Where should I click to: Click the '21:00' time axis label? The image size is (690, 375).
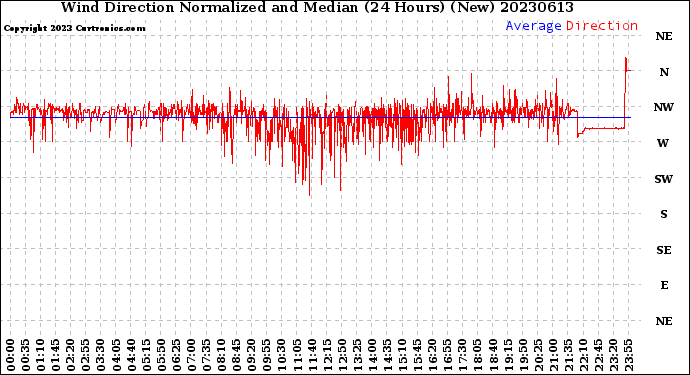(553, 355)
